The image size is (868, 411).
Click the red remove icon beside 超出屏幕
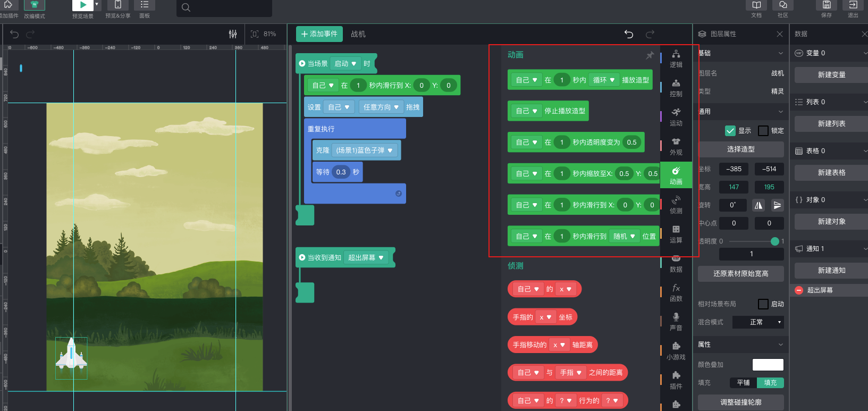click(799, 290)
